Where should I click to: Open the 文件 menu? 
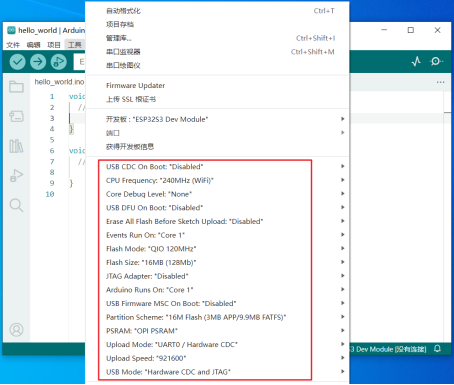pyautogui.click(x=13, y=45)
